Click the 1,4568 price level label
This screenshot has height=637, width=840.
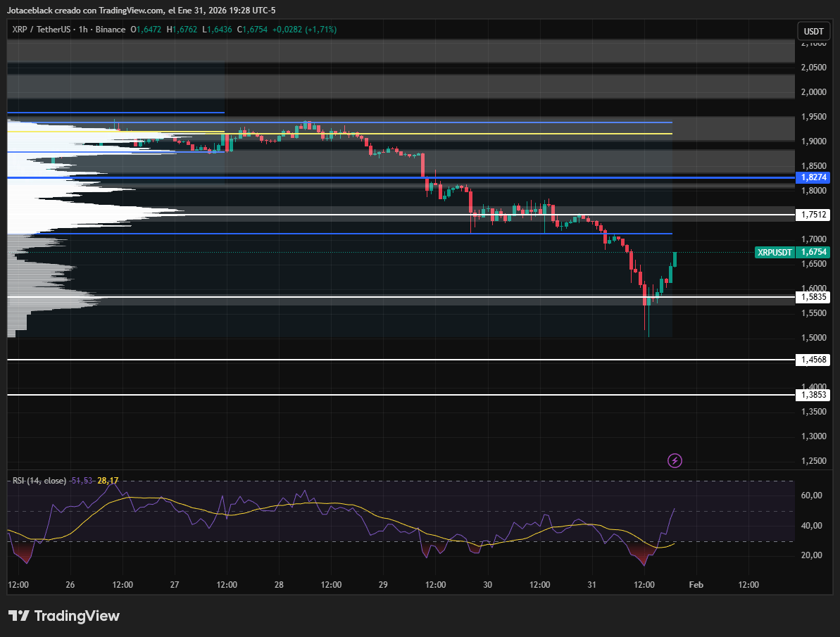click(x=813, y=360)
